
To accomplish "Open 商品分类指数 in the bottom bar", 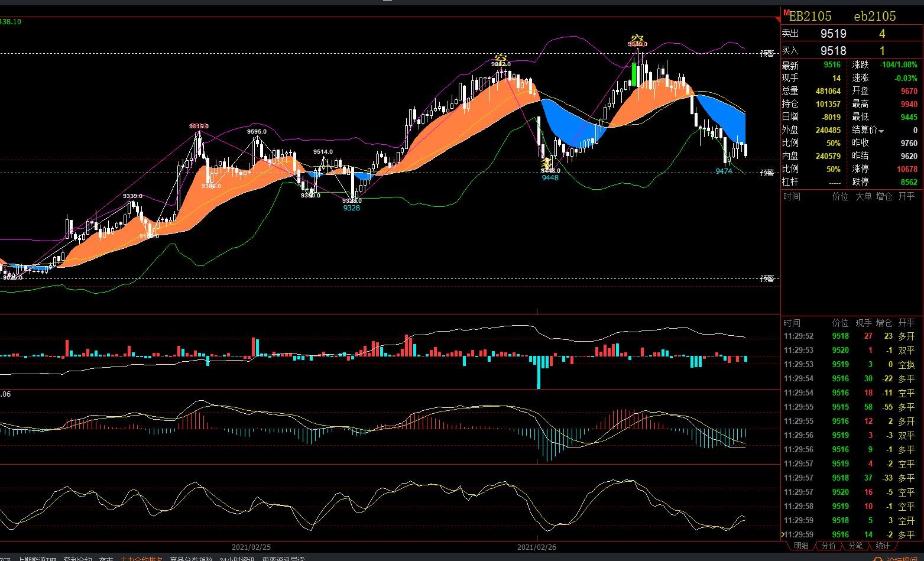I will (191, 559).
